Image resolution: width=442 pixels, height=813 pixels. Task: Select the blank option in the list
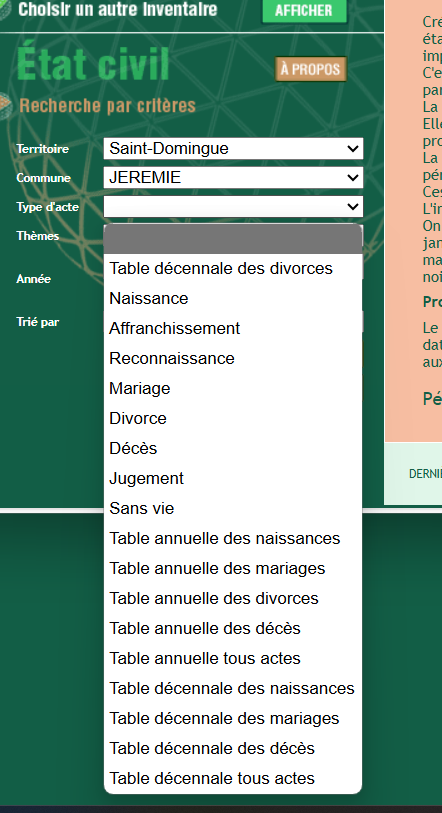pos(233,239)
